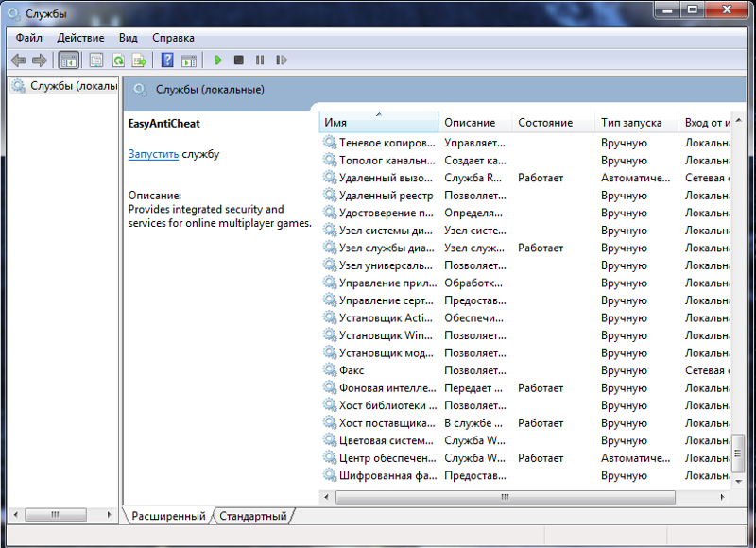Open the Файл menu

coord(29,38)
